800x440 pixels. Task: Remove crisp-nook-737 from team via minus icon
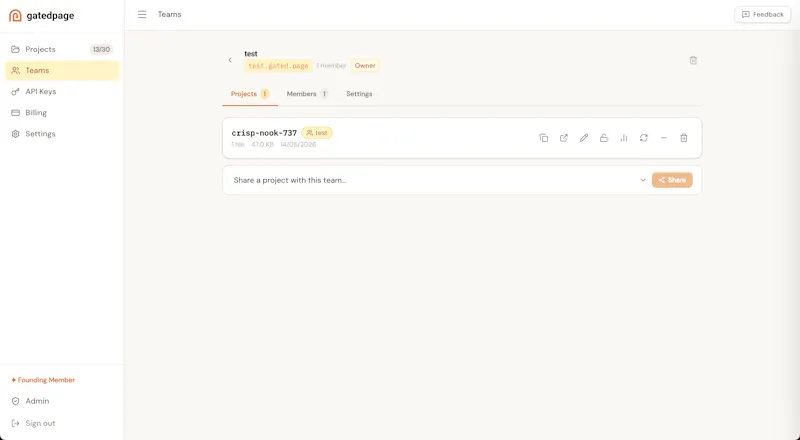[664, 138]
